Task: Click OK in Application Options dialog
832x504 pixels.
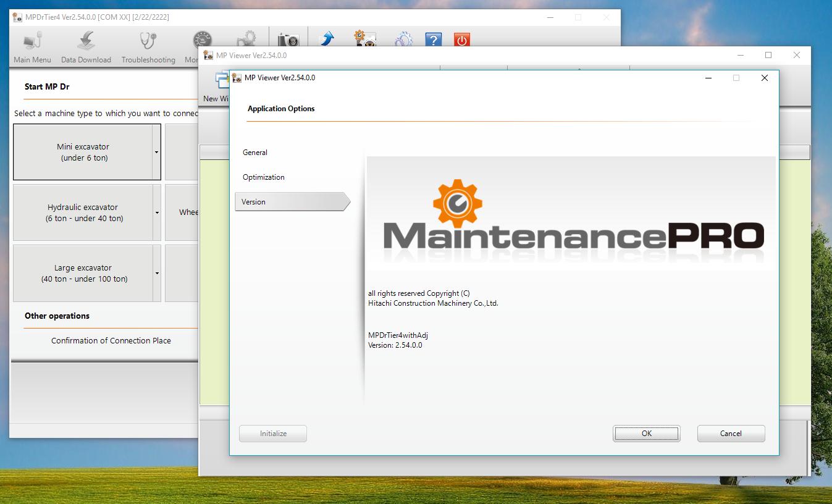Action: (647, 434)
